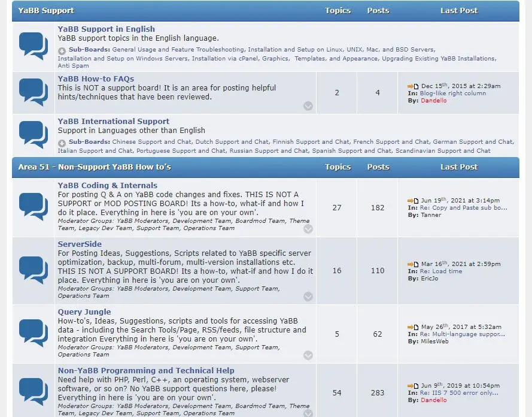Click the post count '62' for Query Jungle
The width and height of the screenshot is (532, 417).
pos(377,334)
